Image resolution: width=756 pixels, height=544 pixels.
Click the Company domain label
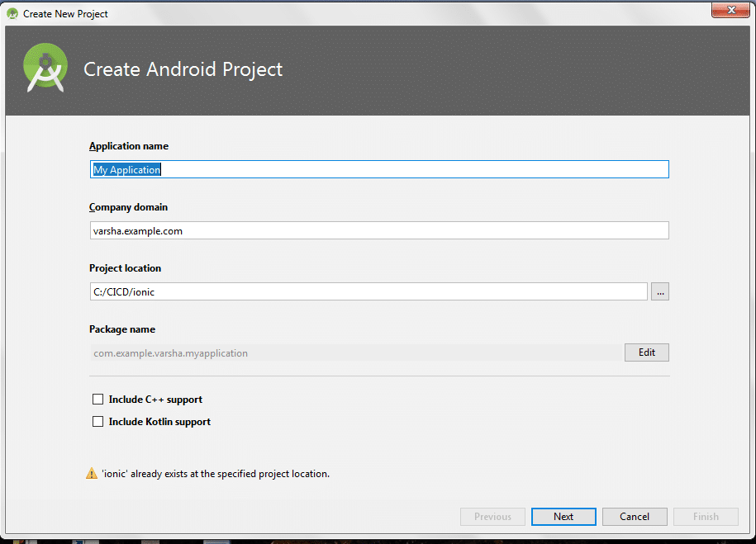click(128, 207)
